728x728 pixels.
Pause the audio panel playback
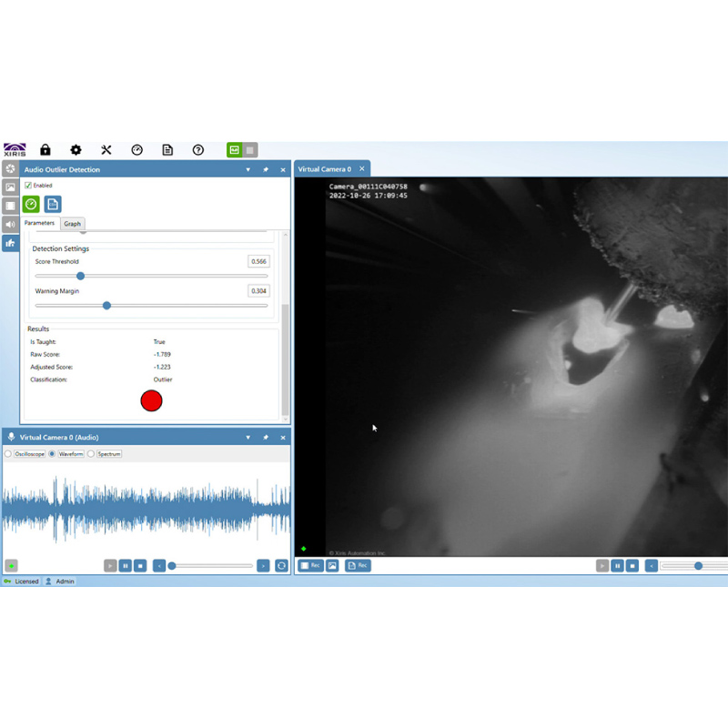point(126,566)
